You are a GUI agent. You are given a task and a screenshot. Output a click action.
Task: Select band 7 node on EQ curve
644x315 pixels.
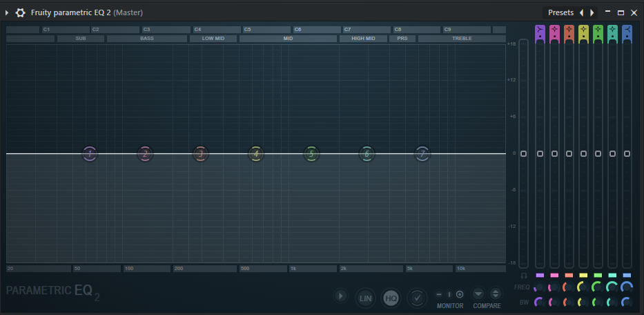pyautogui.click(x=422, y=154)
